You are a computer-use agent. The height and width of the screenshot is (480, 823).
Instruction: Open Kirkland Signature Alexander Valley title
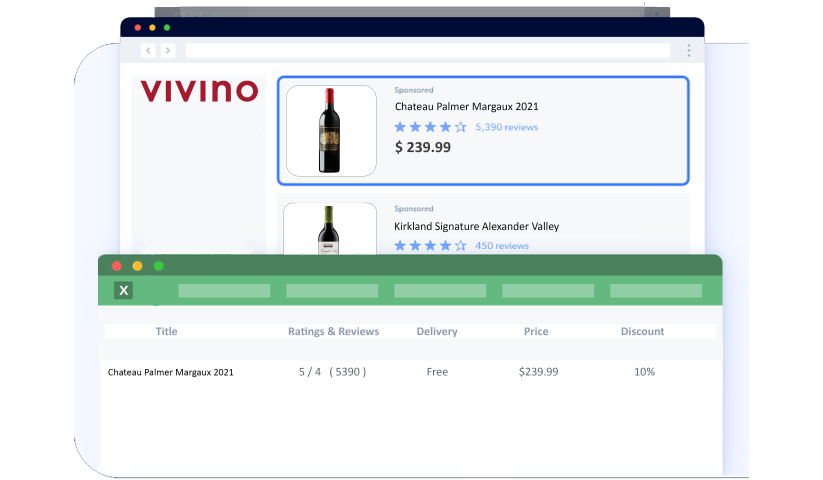[477, 226]
